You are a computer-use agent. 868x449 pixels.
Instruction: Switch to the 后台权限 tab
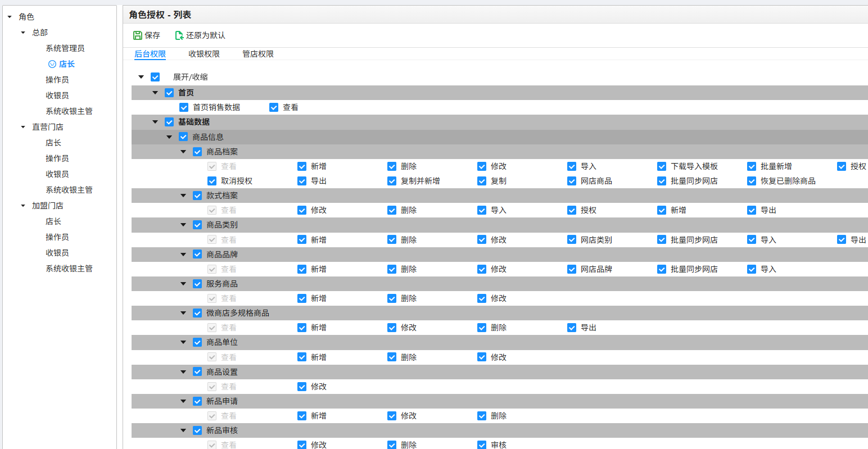pyautogui.click(x=150, y=54)
